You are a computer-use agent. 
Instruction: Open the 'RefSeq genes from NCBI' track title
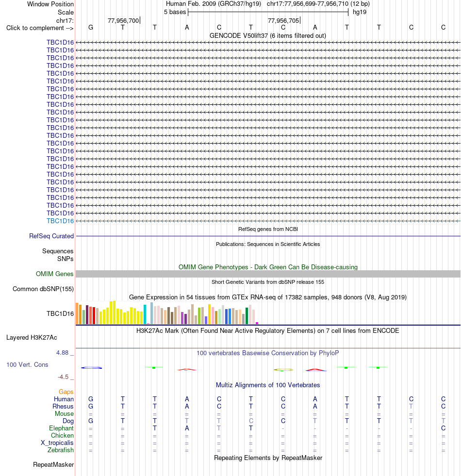coord(268,229)
